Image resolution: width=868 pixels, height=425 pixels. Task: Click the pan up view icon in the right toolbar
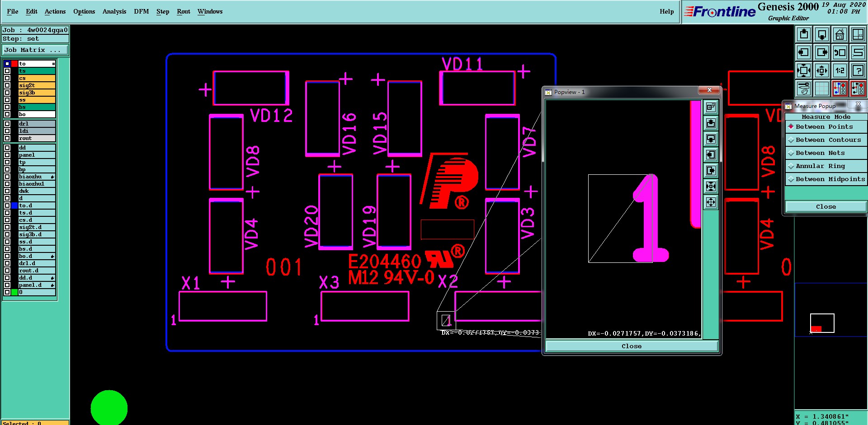coord(804,34)
